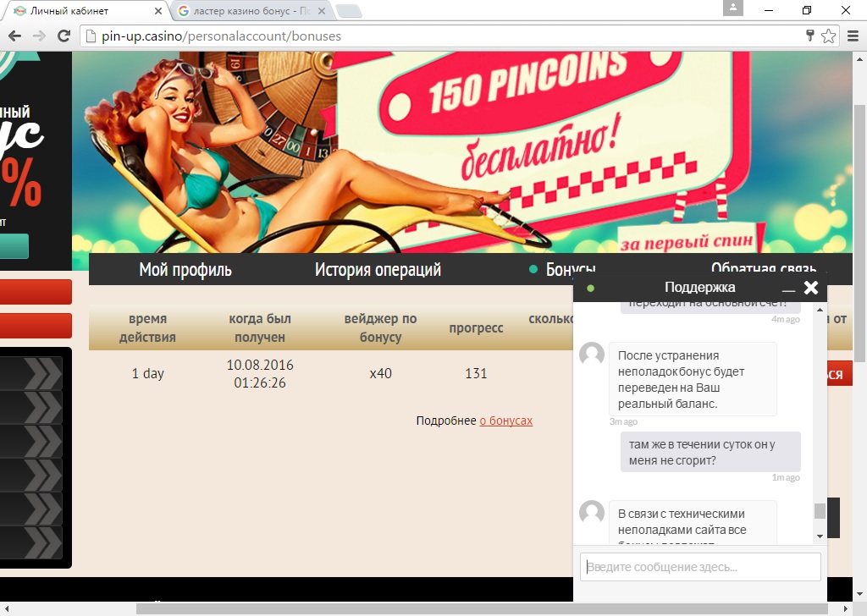Click chat scrollbar up arrow

point(820,310)
